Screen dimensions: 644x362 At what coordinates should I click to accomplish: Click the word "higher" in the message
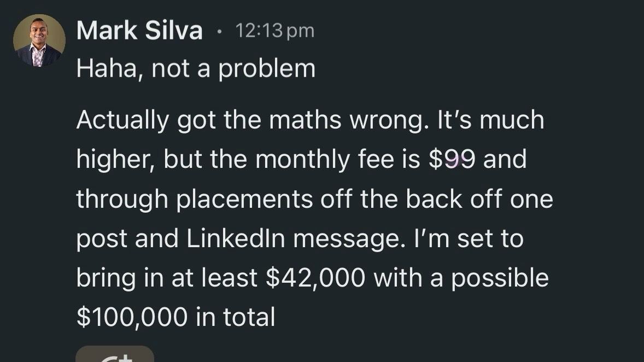pos(114,159)
